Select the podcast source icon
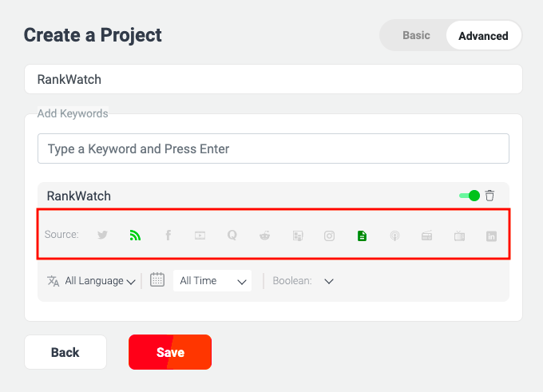Viewport: 543px width, 392px height. point(394,236)
